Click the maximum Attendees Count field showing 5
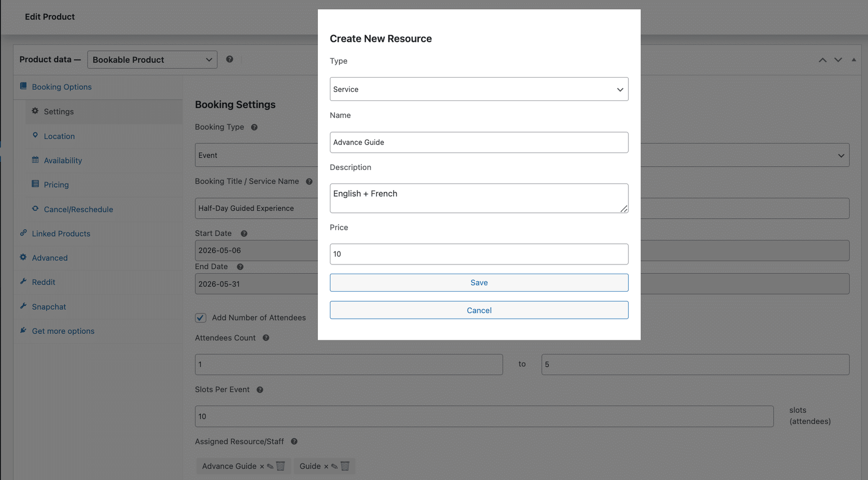The width and height of the screenshot is (868, 480). (x=695, y=364)
